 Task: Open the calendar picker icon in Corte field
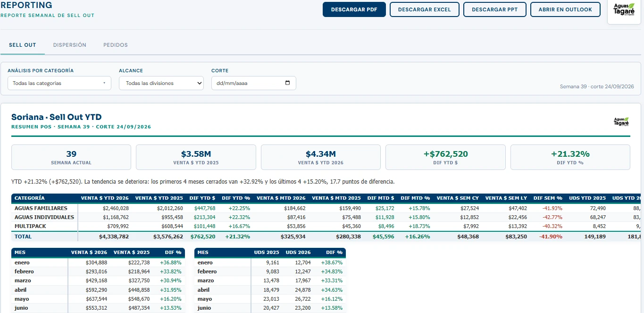pos(288,83)
